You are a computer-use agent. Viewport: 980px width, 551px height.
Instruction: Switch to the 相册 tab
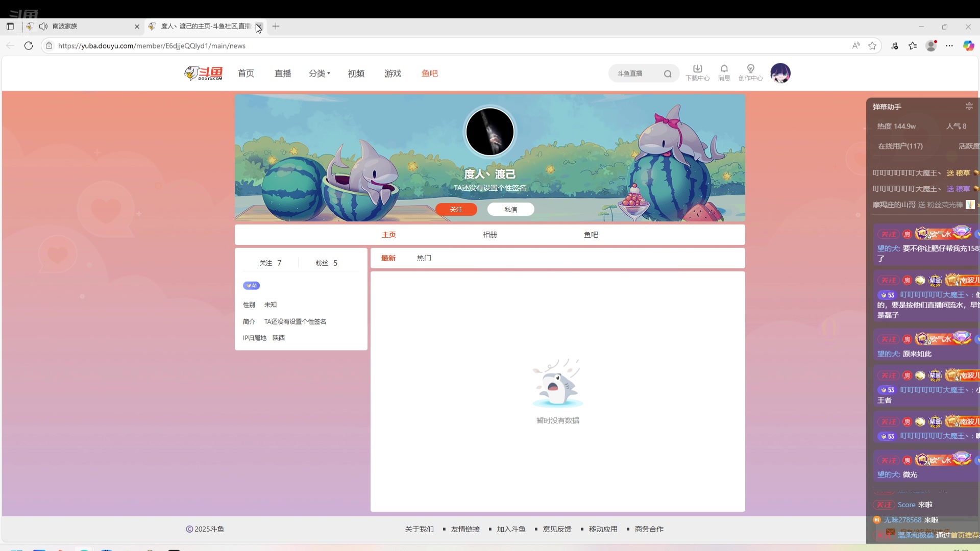click(490, 235)
